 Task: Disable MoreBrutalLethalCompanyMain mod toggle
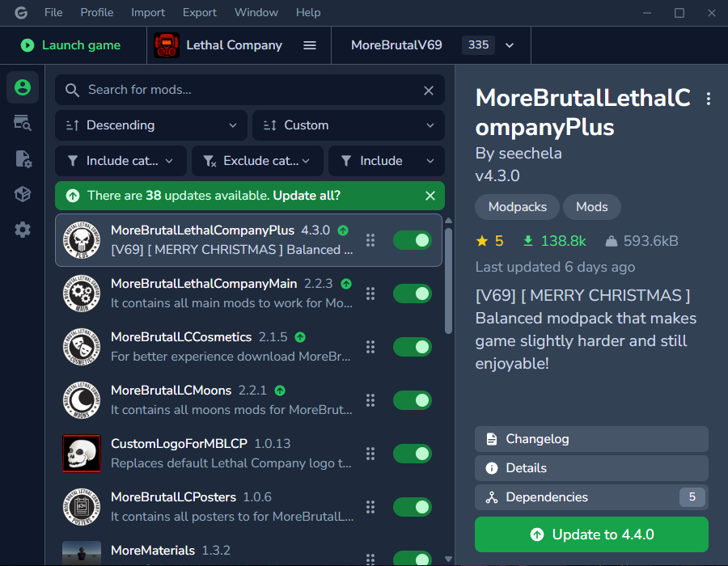tap(413, 294)
